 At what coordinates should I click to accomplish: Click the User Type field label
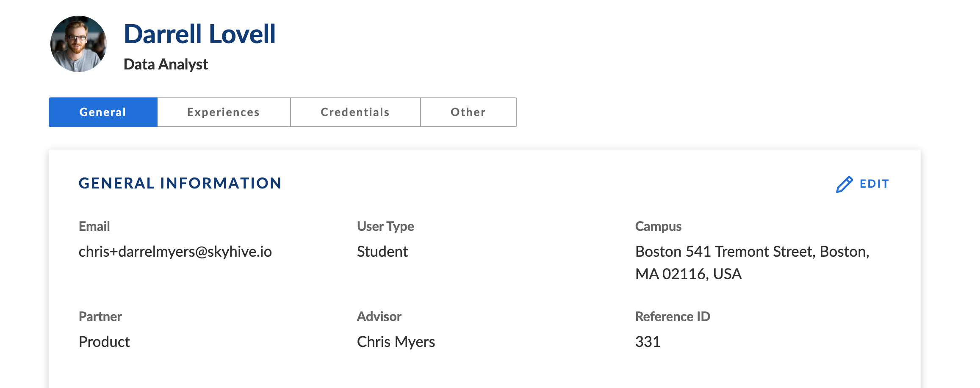click(x=385, y=226)
